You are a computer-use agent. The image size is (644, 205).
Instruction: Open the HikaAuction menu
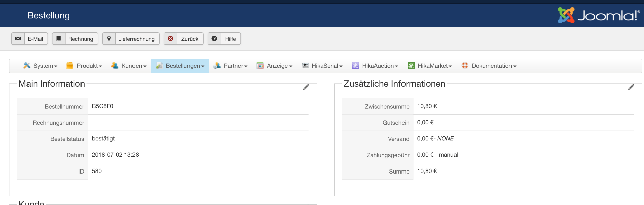coord(375,66)
